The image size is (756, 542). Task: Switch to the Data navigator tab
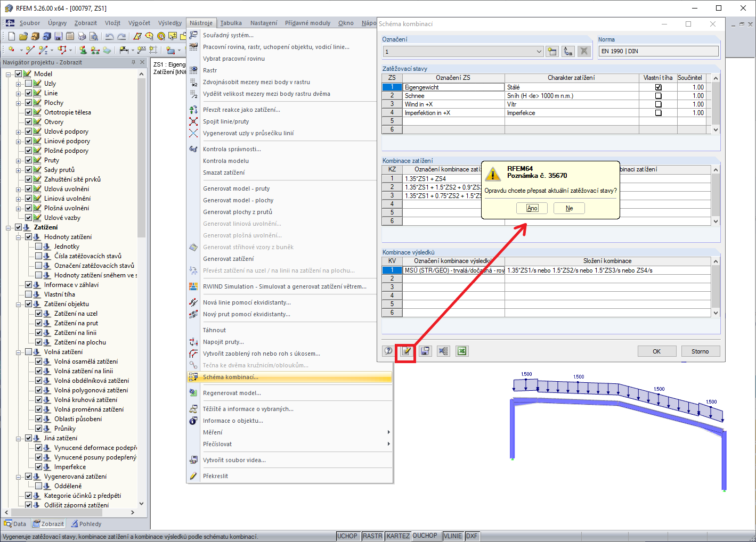(15, 524)
